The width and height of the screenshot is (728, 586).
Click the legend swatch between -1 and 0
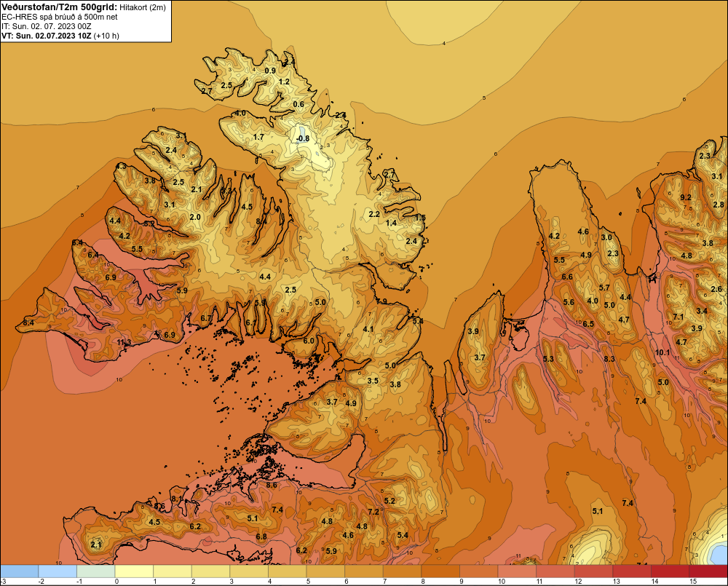coord(95,571)
